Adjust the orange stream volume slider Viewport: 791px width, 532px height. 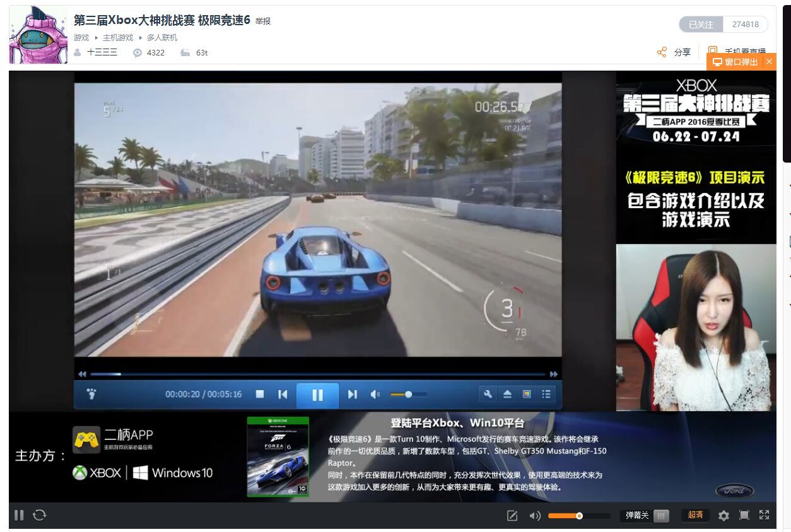(579, 516)
